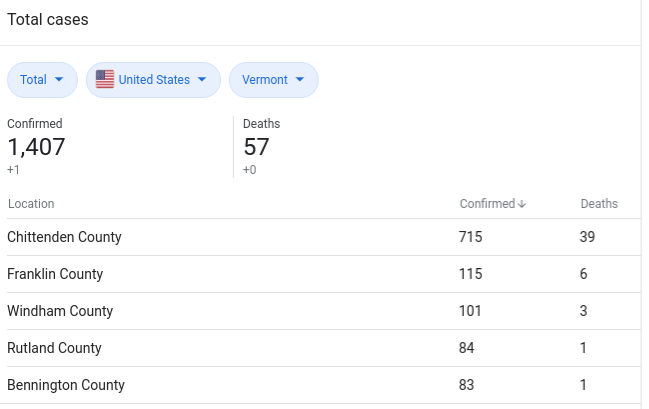649x409 pixels.
Task: Click the caret arrow after United States
Action: pos(202,79)
